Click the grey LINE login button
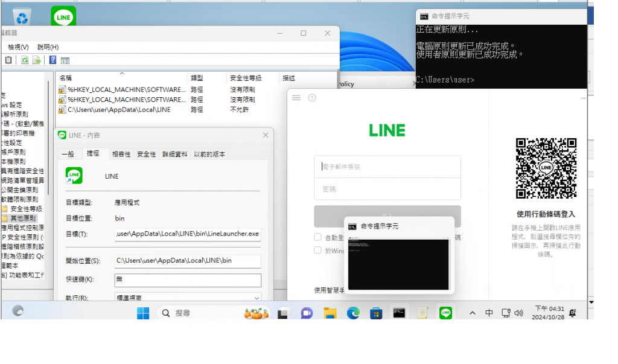The width and height of the screenshot is (618, 364). pyautogui.click(x=387, y=216)
